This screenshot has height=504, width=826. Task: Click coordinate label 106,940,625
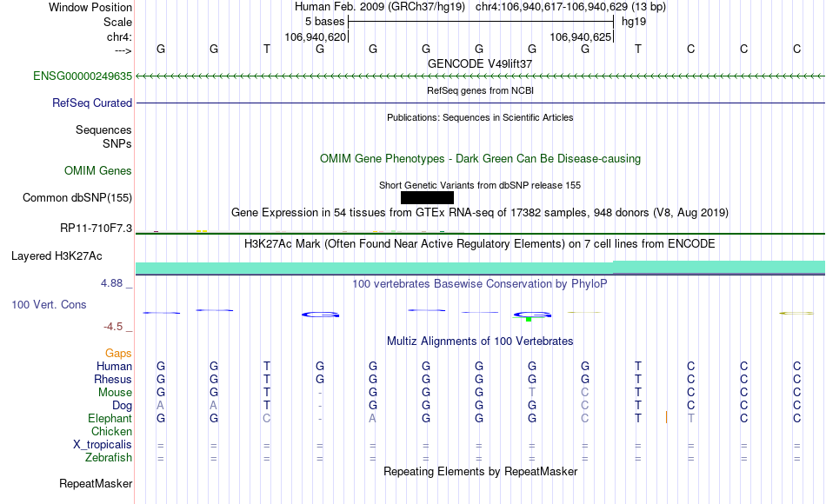[x=581, y=36]
